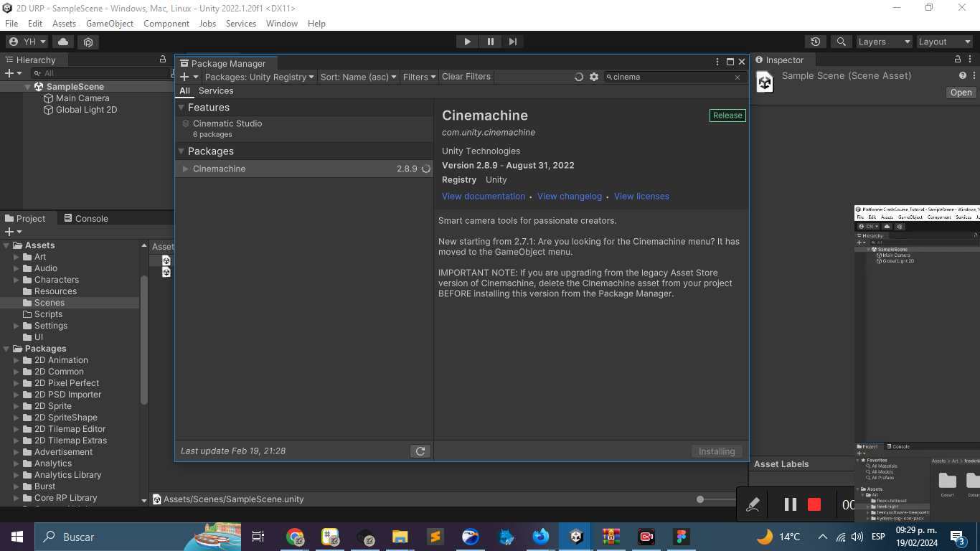Click the Hierarchy search field
Image resolution: width=980 pixels, height=551 pixels.
pyautogui.click(x=100, y=73)
